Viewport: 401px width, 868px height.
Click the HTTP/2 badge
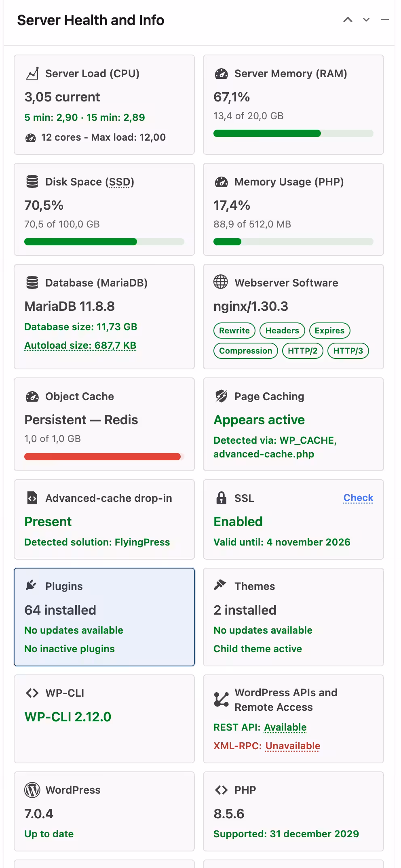[x=303, y=351]
